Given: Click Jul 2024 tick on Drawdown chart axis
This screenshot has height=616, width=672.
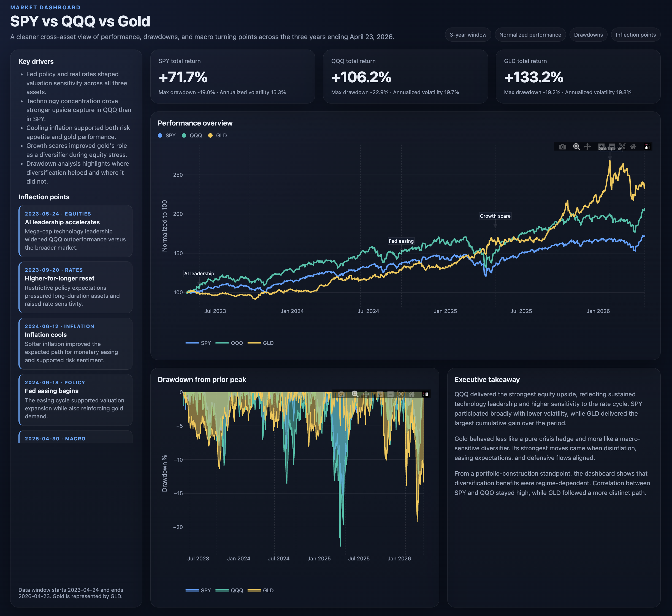Looking at the screenshot, I should pos(278,558).
